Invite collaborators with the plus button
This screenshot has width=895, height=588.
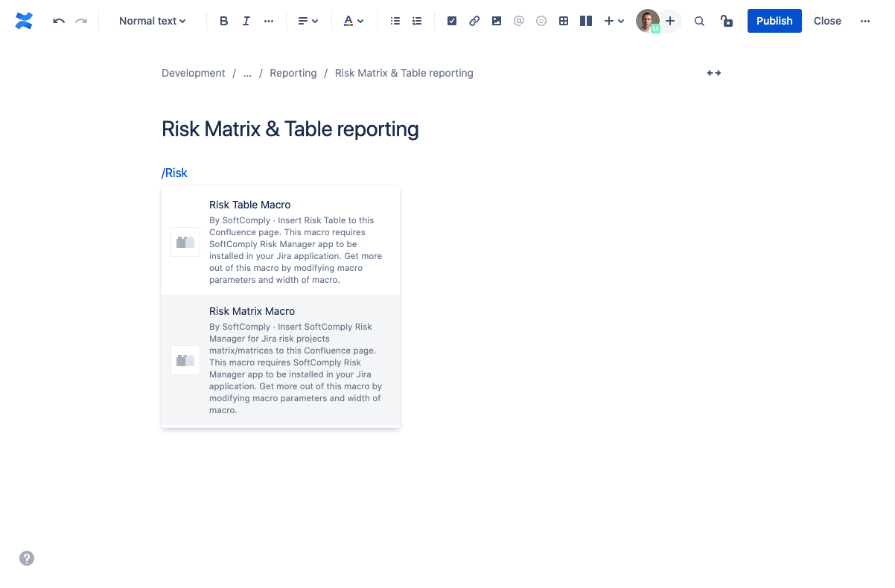coord(670,21)
